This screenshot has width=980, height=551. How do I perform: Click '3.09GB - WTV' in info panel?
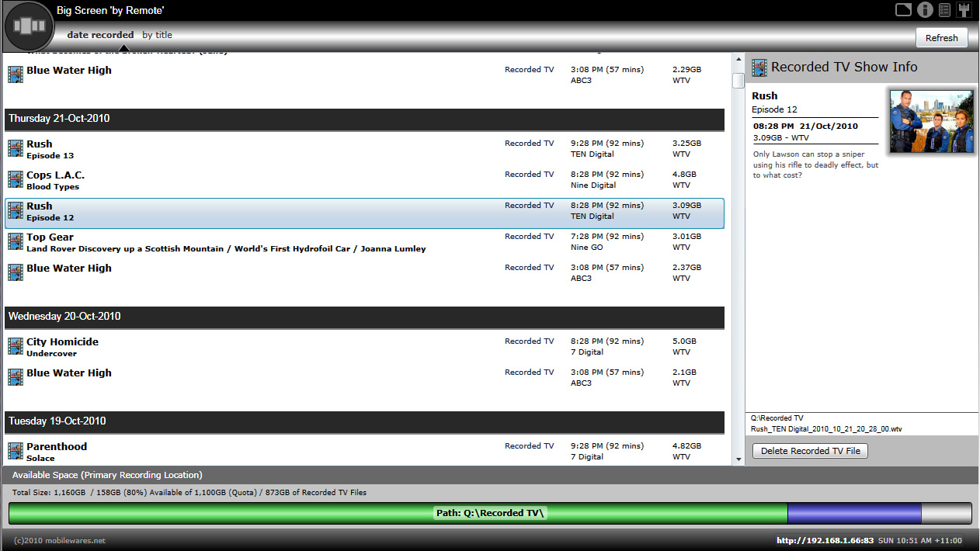pyautogui.click(x=780, y=138)
